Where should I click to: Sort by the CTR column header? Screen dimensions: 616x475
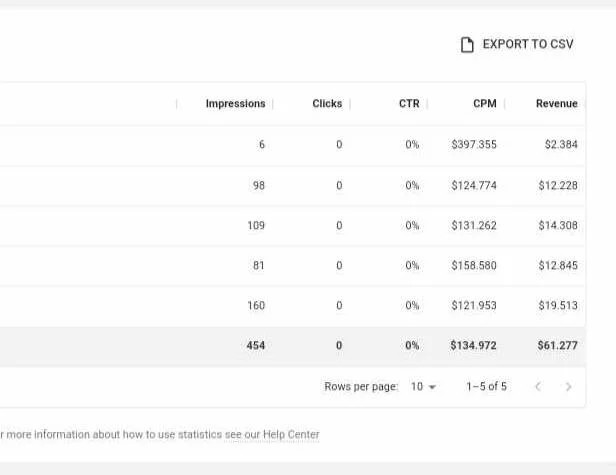409,104
